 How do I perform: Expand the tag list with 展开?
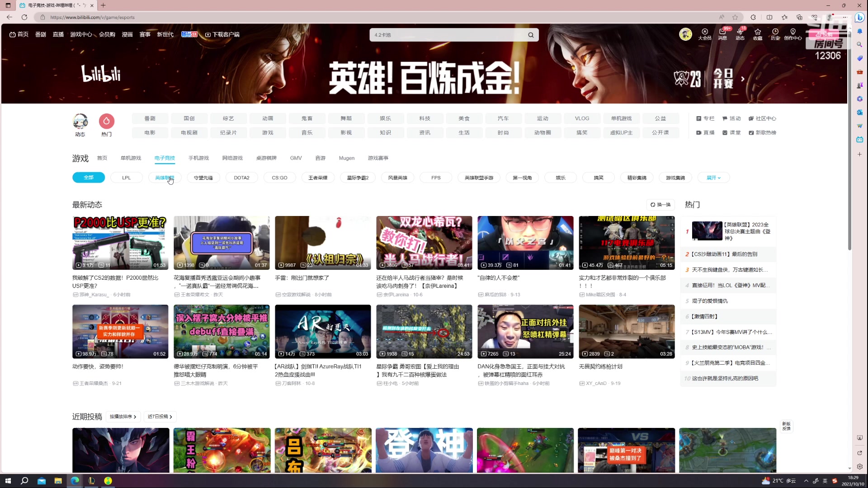click(x=713, y=178)
